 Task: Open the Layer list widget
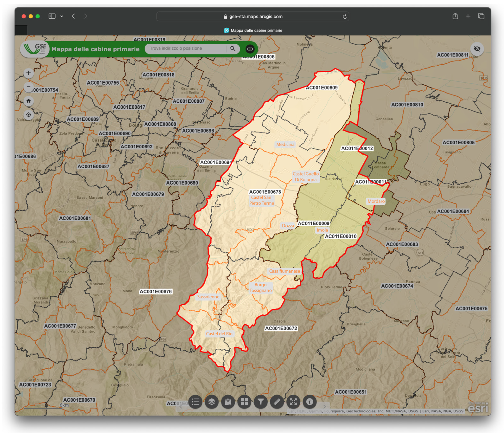[x=212, y=402]
